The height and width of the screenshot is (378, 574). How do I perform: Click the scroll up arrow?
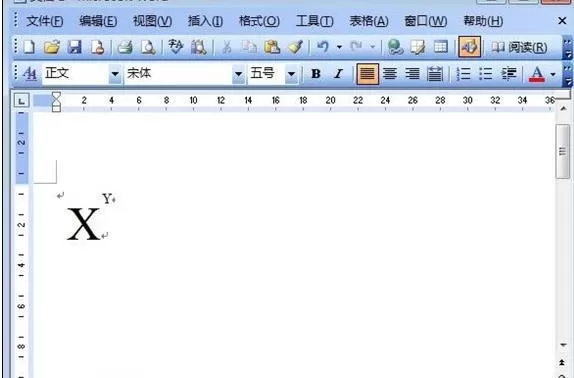[563, 108]
